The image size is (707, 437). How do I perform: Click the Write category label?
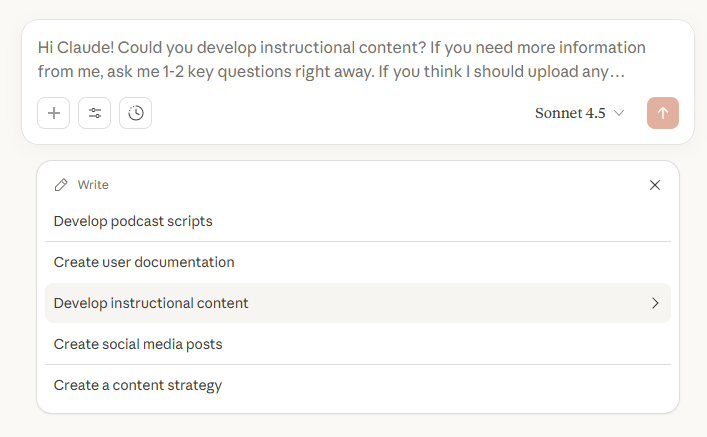click(93, 185)
